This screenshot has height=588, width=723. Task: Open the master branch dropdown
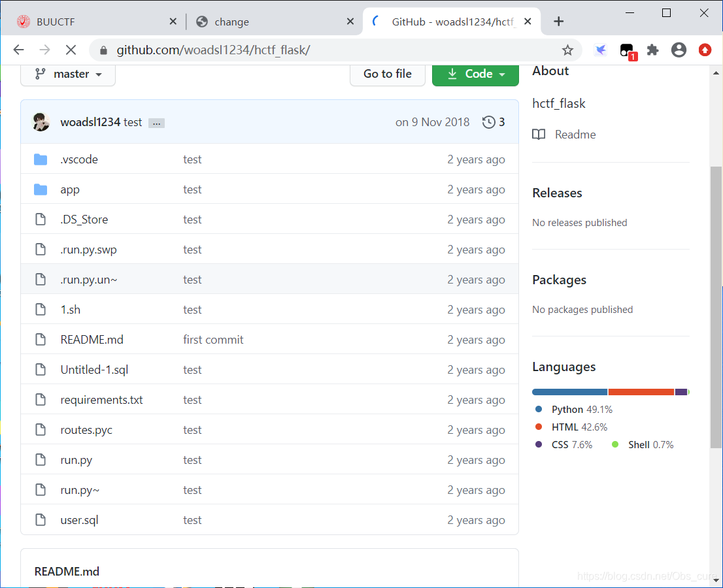click(x=68, y=74)
